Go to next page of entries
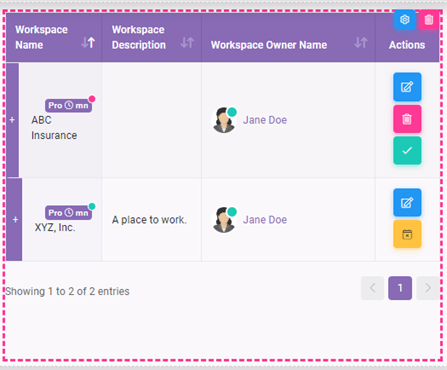The height and width of the screenshot is (370, 447). click(428, 288)
